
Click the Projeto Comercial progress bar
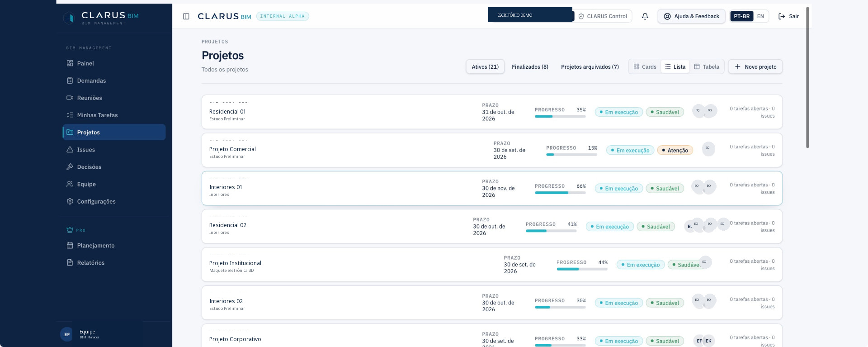pos(571,155)
